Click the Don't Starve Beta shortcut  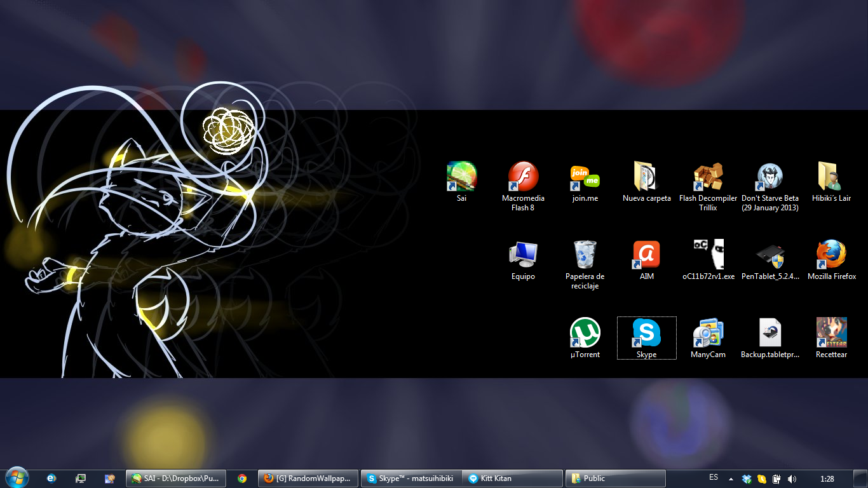[x=770, y=177]
